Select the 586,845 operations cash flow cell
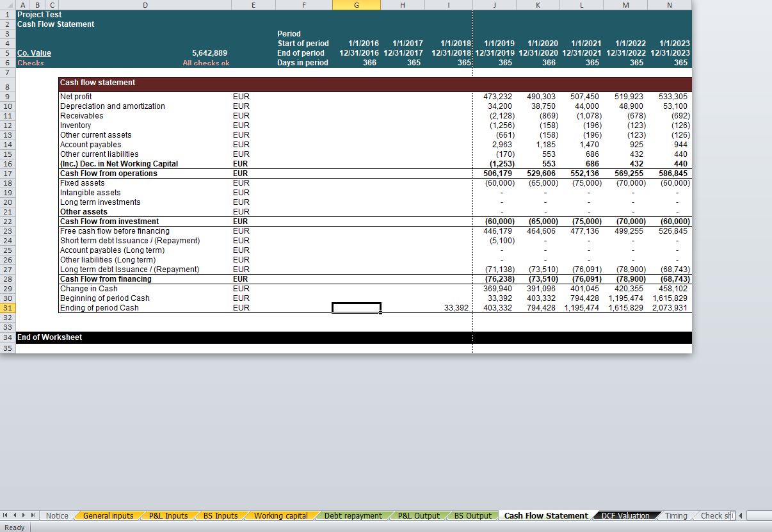Image resolution: width=772 pixels, height=532 pixels. point(673,173)
